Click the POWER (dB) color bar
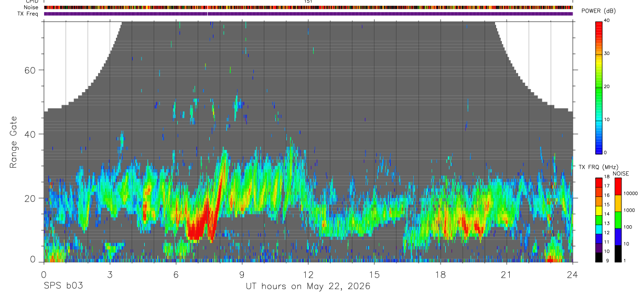Viewport: 644px width, 297px height. coord(599,87)
